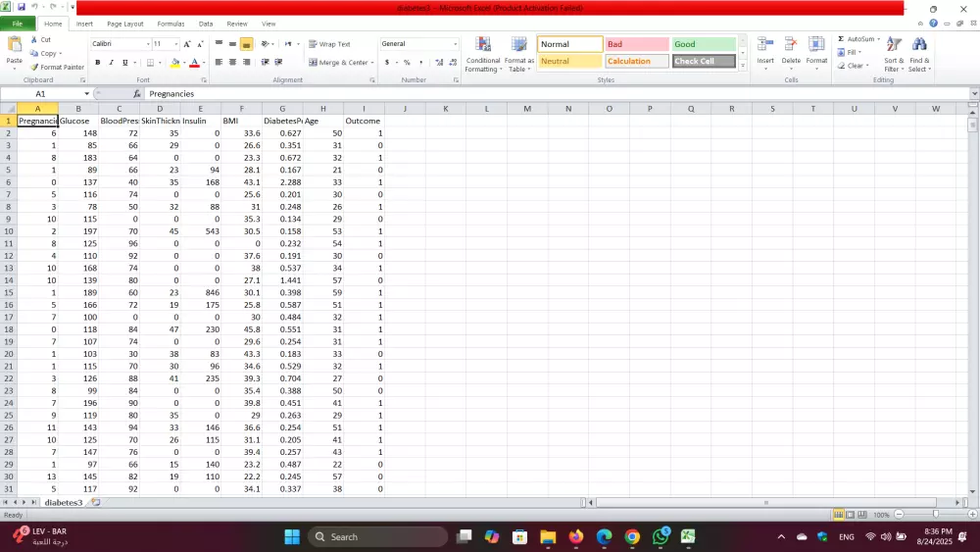Toggle bottom align, currently highlighted
Image resolution: width=980 pixels, height=552 pixels.
(x=246, y=44)
